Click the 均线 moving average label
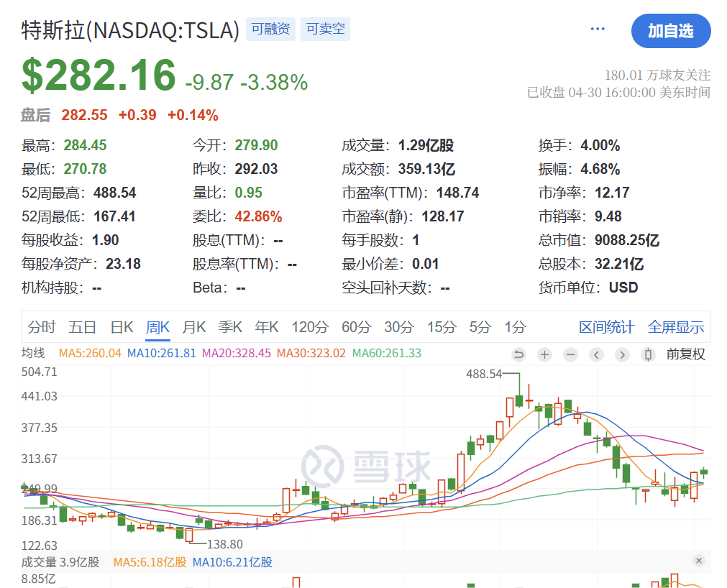The image size is (727, 588). coord(33,353)
